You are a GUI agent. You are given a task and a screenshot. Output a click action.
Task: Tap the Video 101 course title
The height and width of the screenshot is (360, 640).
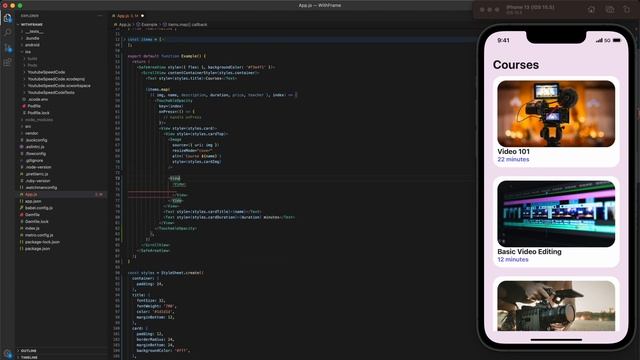coord(513,151)
